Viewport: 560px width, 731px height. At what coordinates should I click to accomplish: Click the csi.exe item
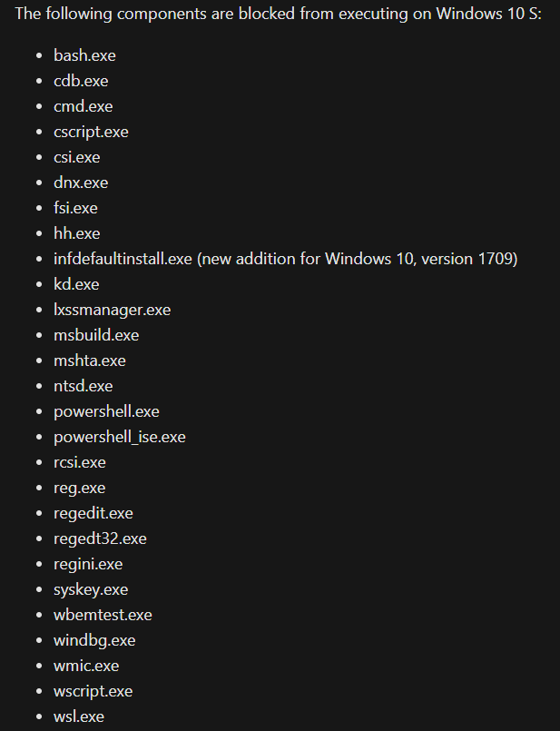76,157
